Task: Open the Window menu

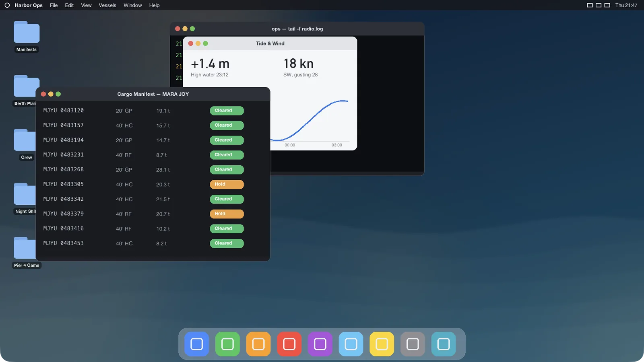Action: click(x=133, y=5)
